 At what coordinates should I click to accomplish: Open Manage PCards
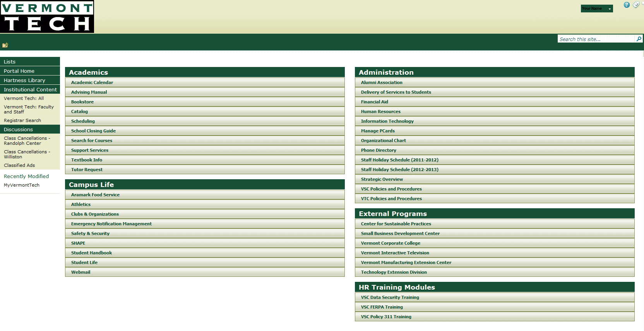point(495,131)
